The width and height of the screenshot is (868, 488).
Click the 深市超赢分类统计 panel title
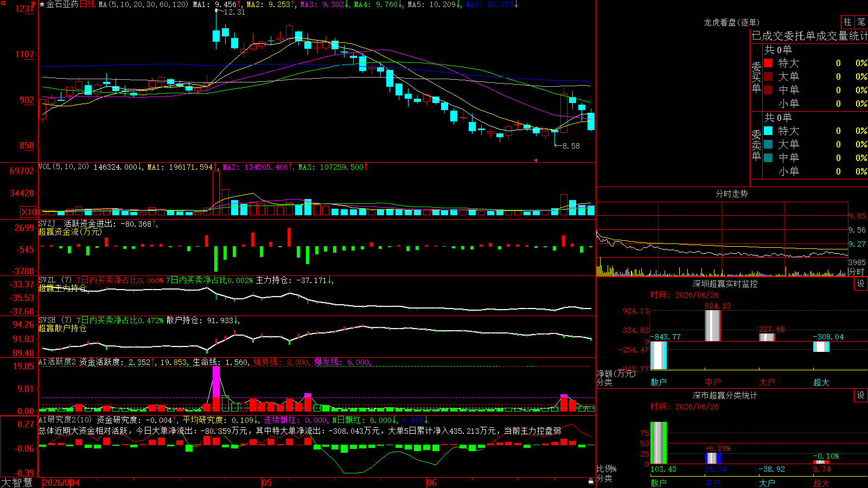point(725,395)
